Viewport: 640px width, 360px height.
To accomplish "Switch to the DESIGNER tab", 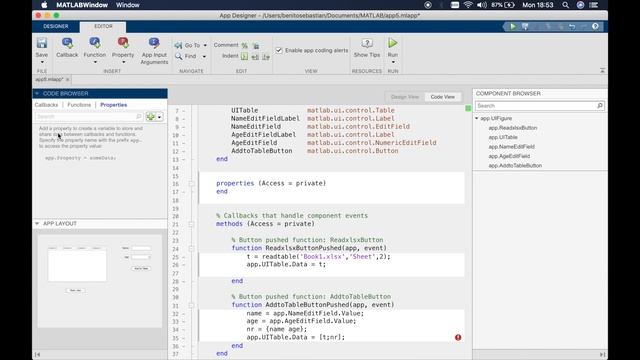I will coord(56,26).
